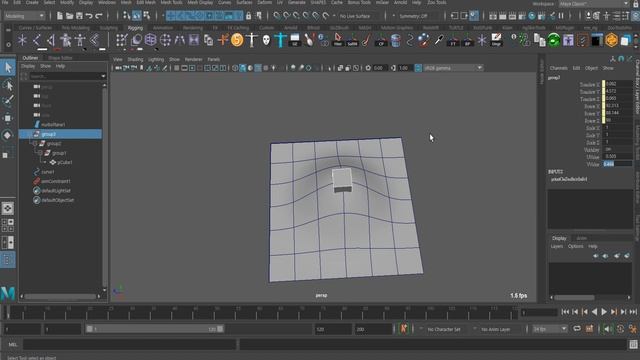Switch to the Outliner panel tab
The width and height of the screenshot is (640, 360).
pos(30,58)
